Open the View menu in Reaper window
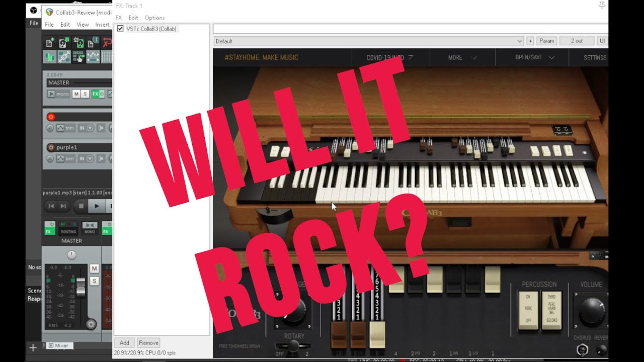This screenshot has height=362, width=644. pyautogui.click(x=83, y=25)
